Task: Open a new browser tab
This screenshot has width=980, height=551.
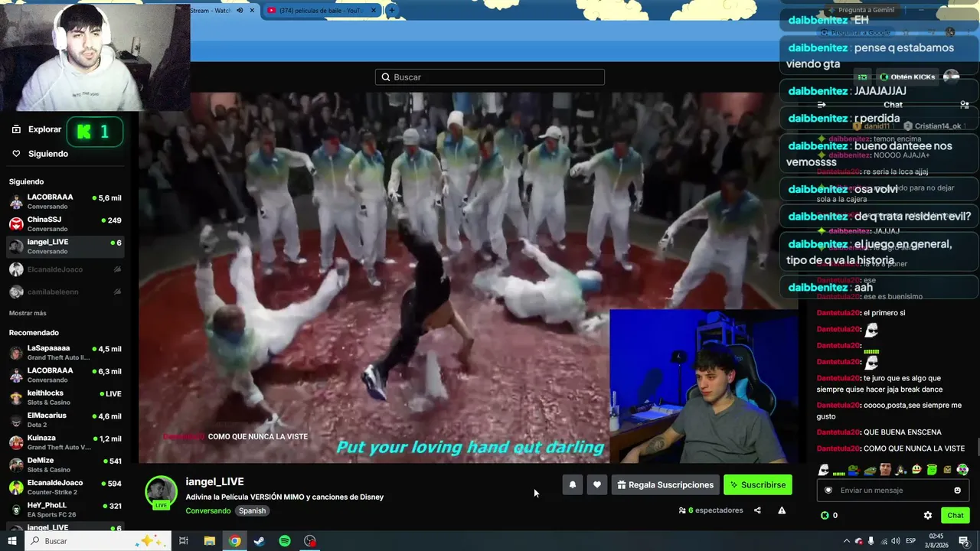Action: [x=391, y=10]
